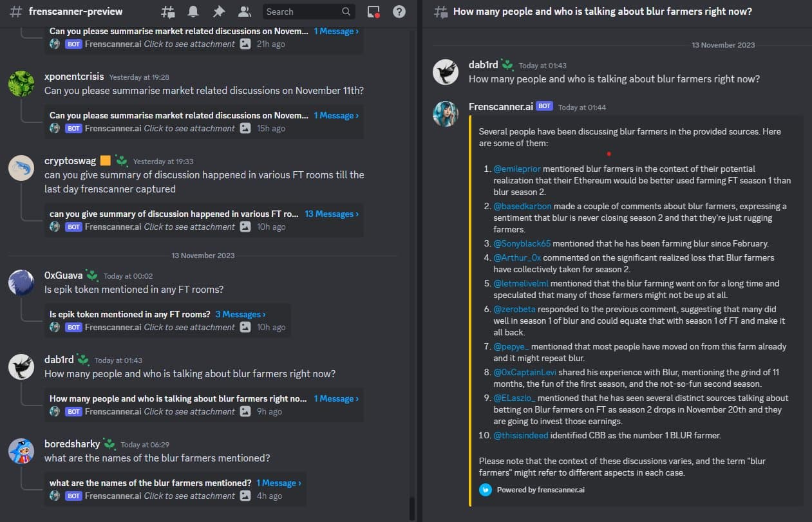Viewport: 812px width, 522px height.
Task: Click the frenscanner-preview channel name
Action: point(75,12)
